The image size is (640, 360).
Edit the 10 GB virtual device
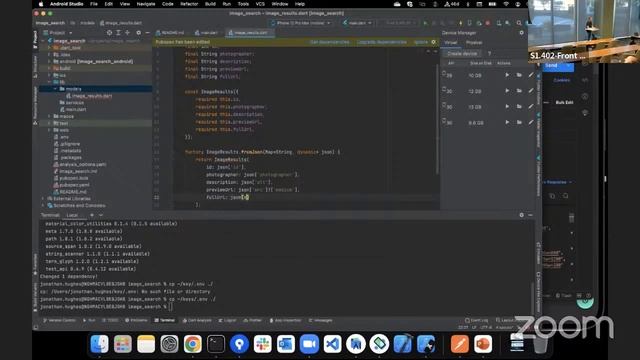tap(531, 75)
